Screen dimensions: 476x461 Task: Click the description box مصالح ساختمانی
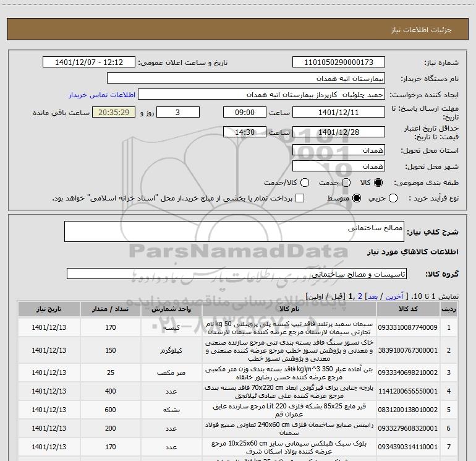click(x=234, y=231)
